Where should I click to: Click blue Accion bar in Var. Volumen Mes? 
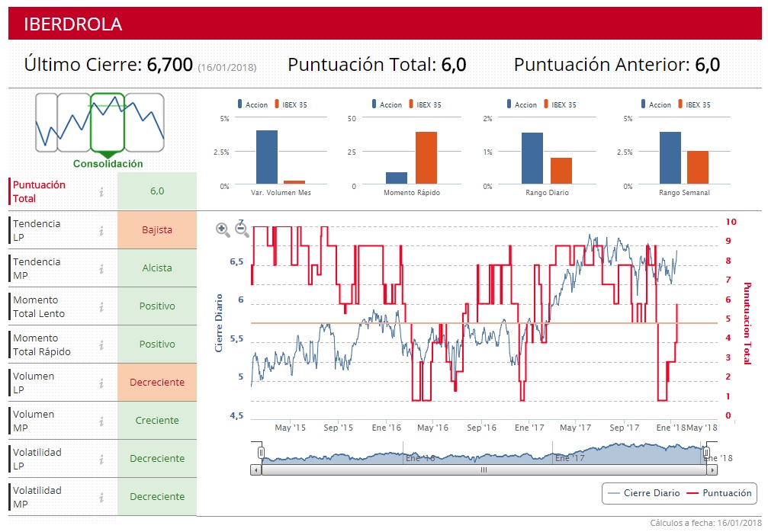[x=267, y=157]
